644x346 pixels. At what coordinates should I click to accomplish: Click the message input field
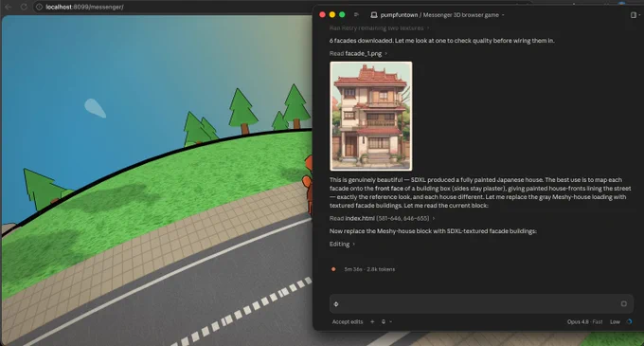point(480,303)
